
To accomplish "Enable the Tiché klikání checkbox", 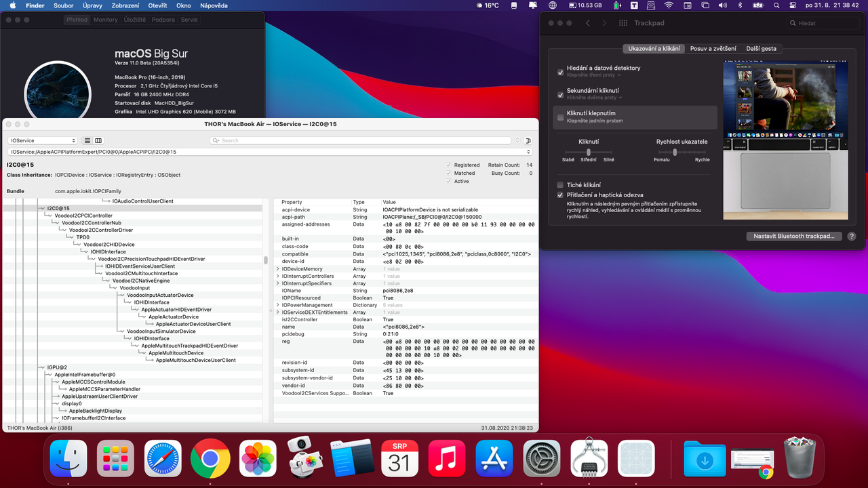I will [560, 184].
